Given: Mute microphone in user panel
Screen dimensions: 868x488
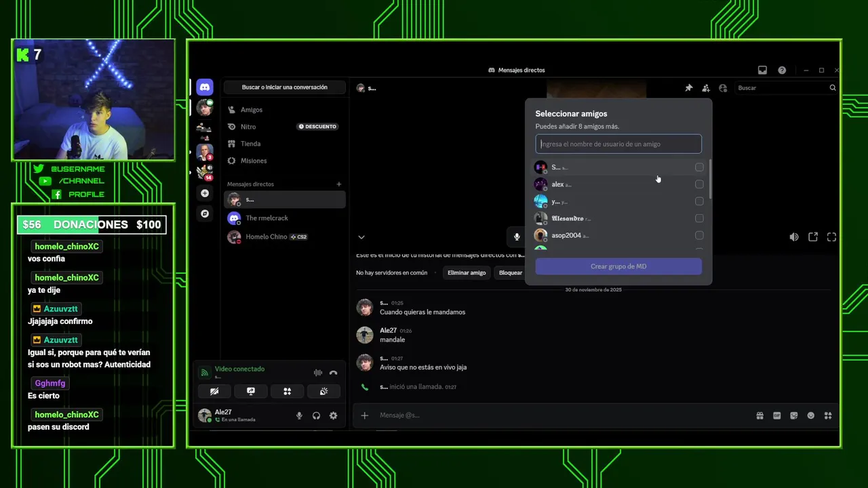Looking at the screenshot, I should [299, 416].
